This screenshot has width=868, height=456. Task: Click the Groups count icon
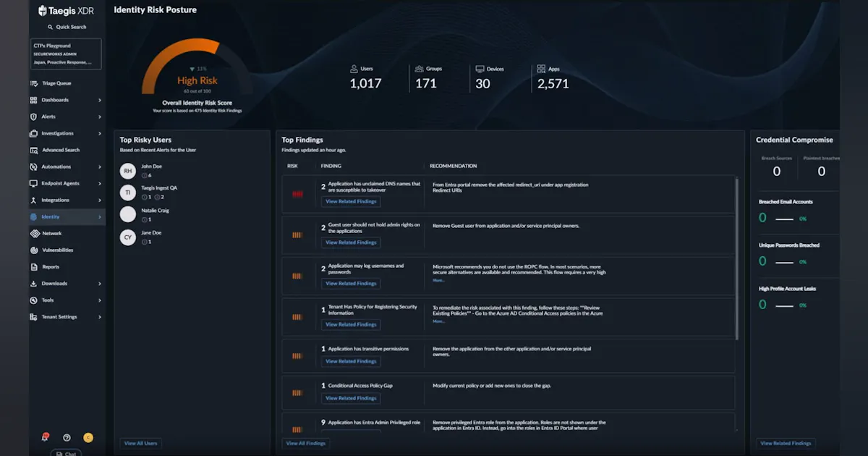pyautogui.click(x=420, y=69)
